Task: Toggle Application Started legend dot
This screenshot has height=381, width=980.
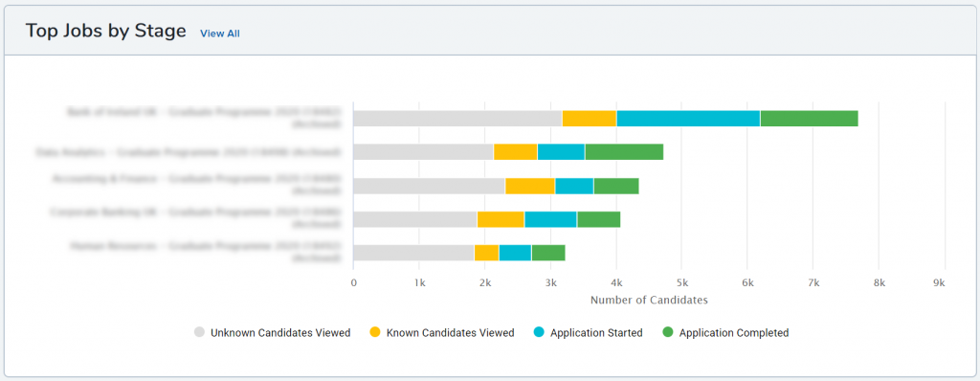Action: click(x=539, y=333)
